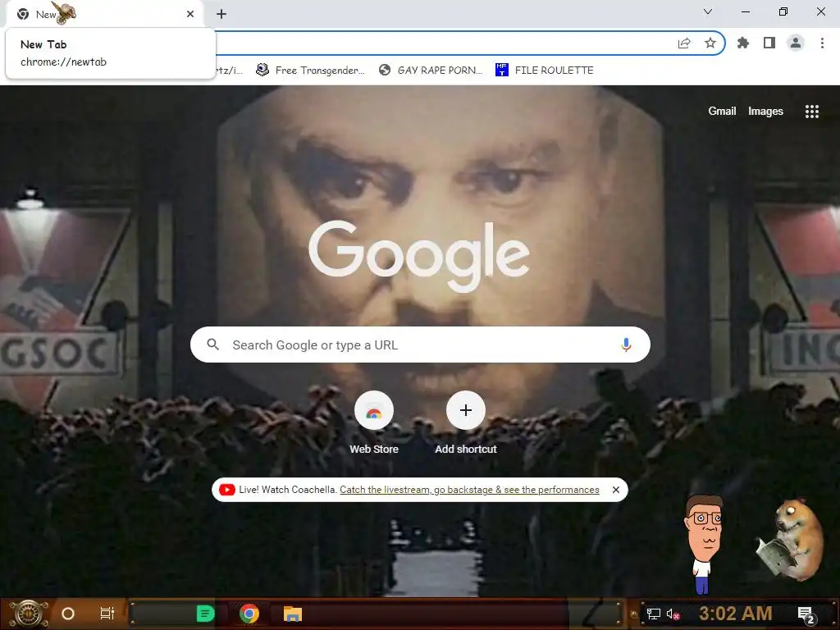Open the Coachella livestream link
The height and width of the screenshot is (630, 840).
coord(469,490)
